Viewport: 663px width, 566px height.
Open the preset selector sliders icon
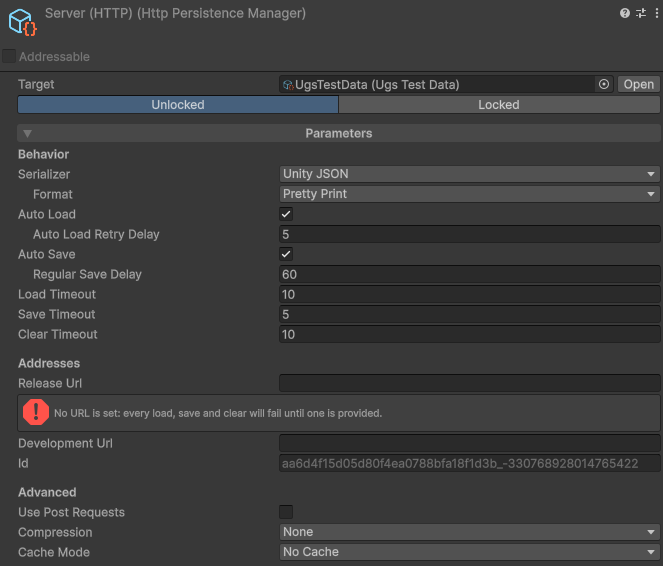(x=641, y=13)
